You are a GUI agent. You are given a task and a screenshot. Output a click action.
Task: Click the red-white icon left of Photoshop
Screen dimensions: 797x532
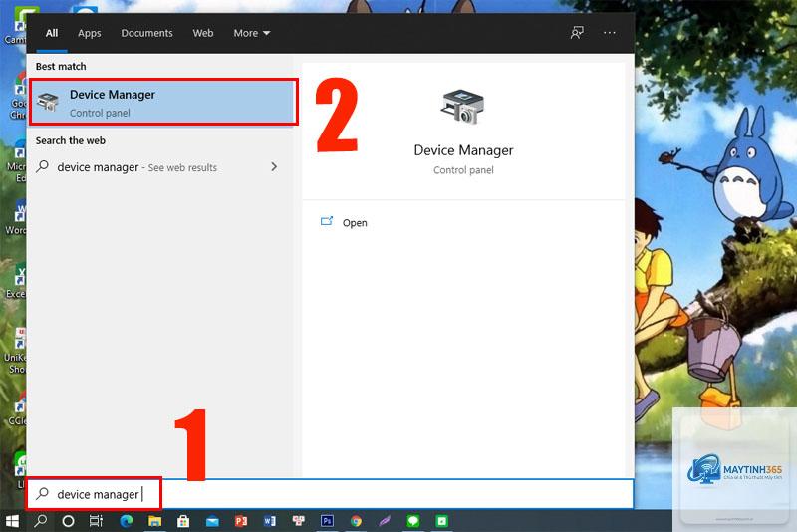click(x=299, y=521)
